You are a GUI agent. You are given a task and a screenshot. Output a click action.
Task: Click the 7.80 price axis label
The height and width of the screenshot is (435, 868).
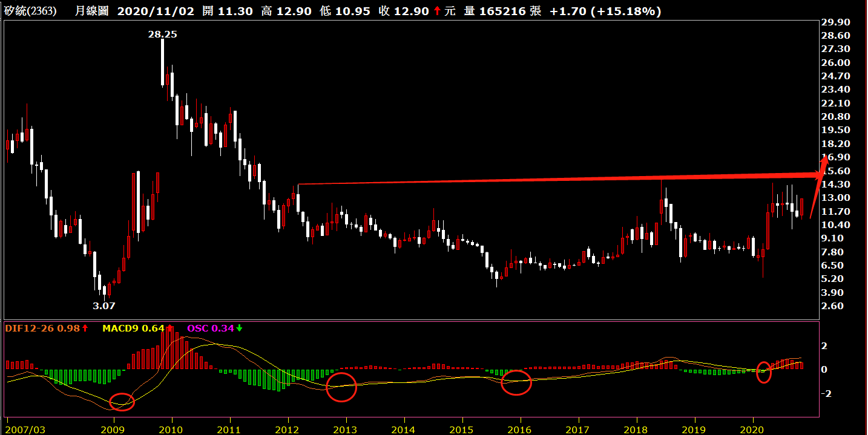click(834, 252)
